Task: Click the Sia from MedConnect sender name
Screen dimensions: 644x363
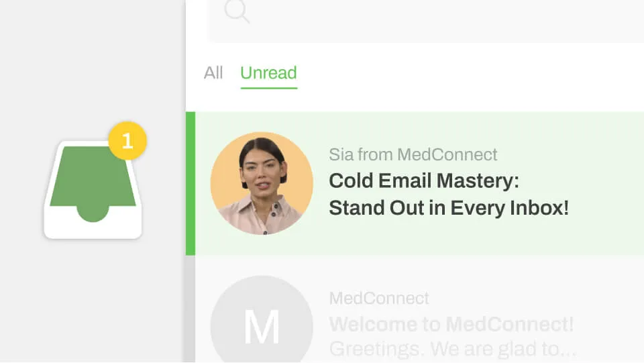Action: click(413, 155)
